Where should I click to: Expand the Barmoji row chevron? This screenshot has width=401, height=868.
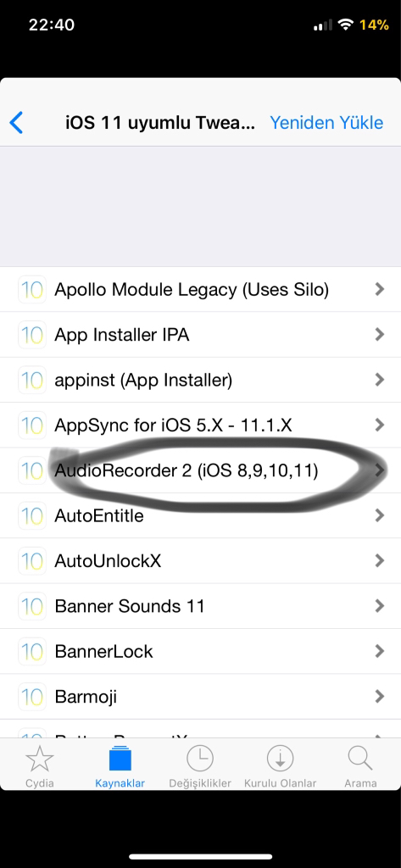coord(380,697)
